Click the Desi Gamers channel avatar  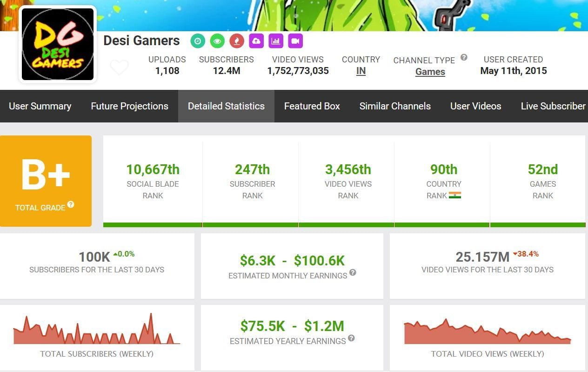[x=58, y=44]
